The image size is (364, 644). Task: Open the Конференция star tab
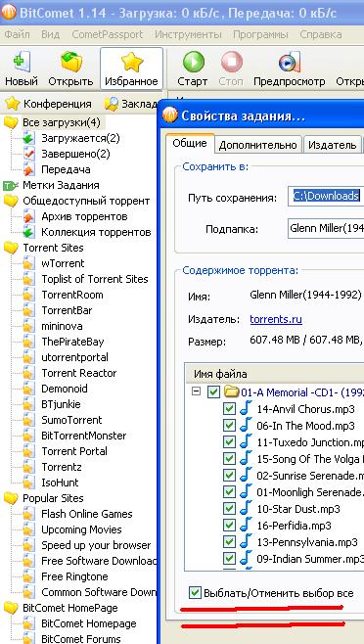49,104
